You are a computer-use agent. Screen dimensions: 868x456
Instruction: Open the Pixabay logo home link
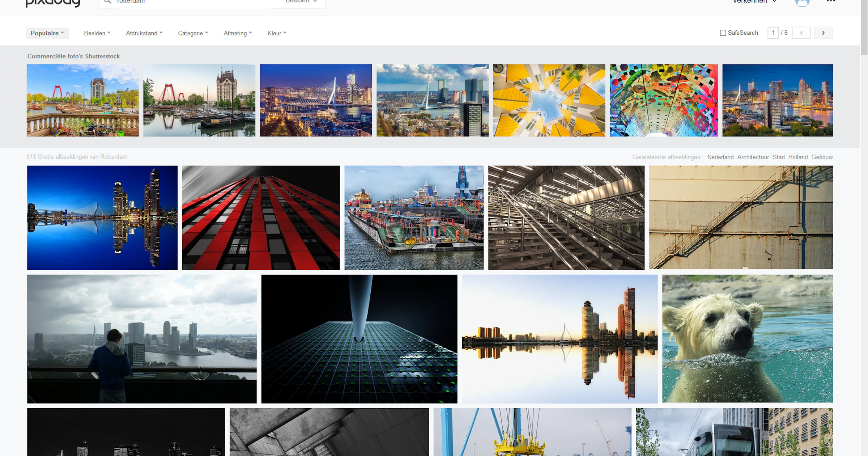click(53, 3)
